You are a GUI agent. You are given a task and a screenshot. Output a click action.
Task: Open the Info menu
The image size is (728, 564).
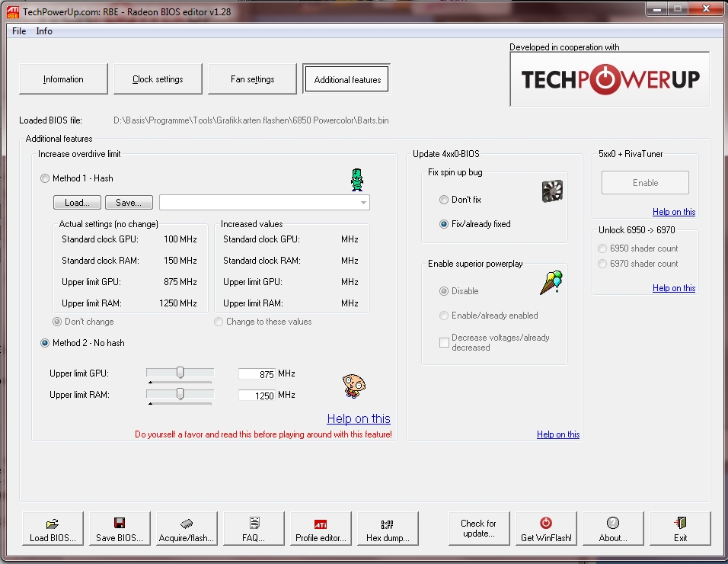[44, 31]
